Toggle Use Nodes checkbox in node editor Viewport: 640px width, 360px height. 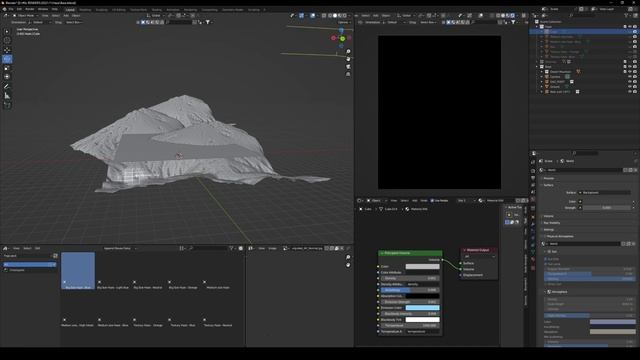[432, 200]
